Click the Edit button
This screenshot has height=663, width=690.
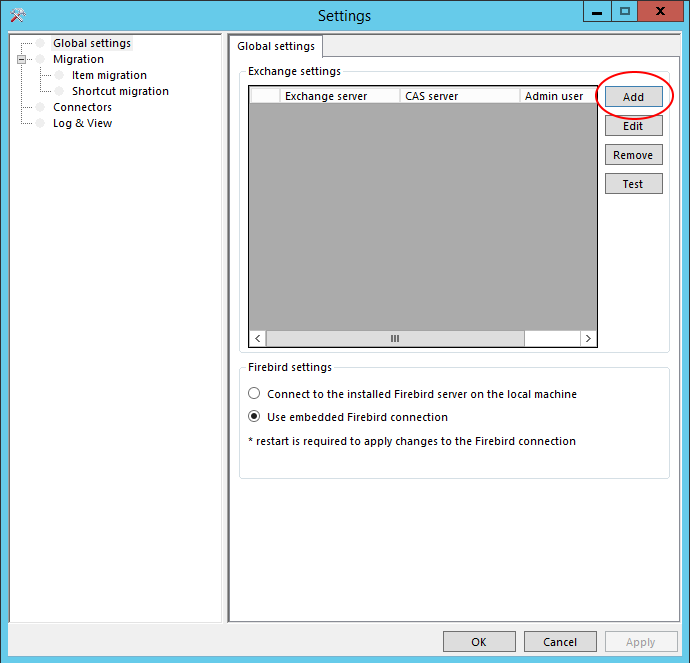point(633,126)
